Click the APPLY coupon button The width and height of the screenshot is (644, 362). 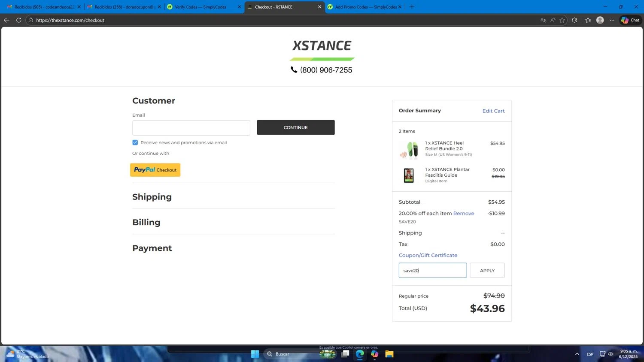tap(487, 270)
